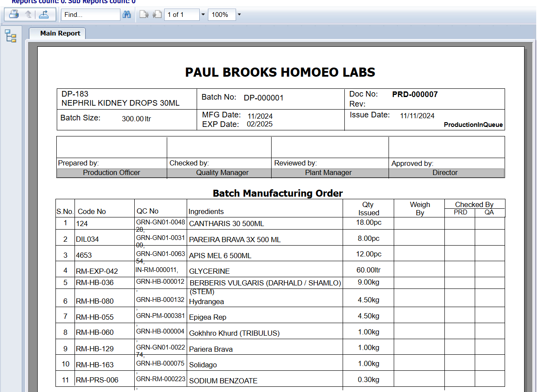Click the Prepared by: label
The height and width of the screenshot is (392, 541).
pyautogui.click(x=78, y=163)
